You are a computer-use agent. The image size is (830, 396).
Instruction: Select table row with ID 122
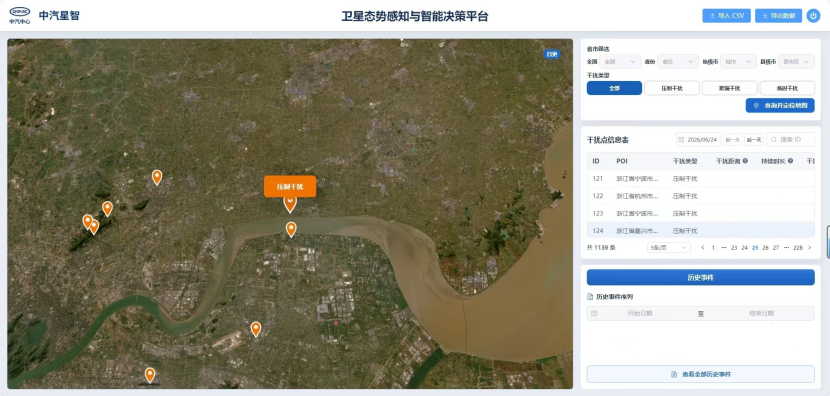(x=700, y=196)
